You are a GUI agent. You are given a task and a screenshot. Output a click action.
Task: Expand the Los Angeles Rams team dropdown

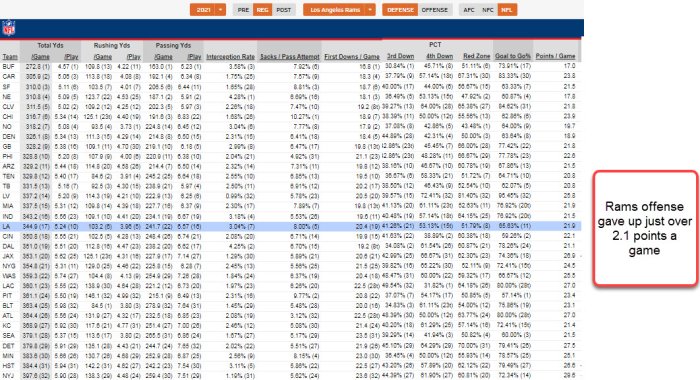pyautogui.click(x=371, y=10)
